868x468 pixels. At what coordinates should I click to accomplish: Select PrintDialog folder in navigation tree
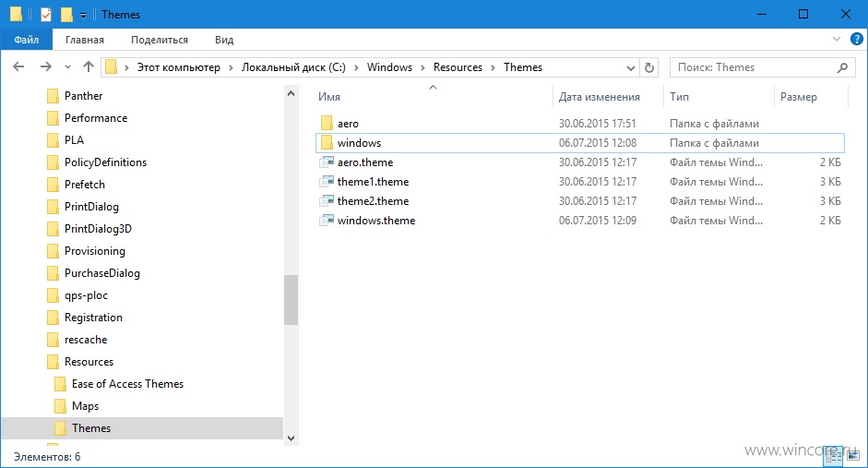91,207
